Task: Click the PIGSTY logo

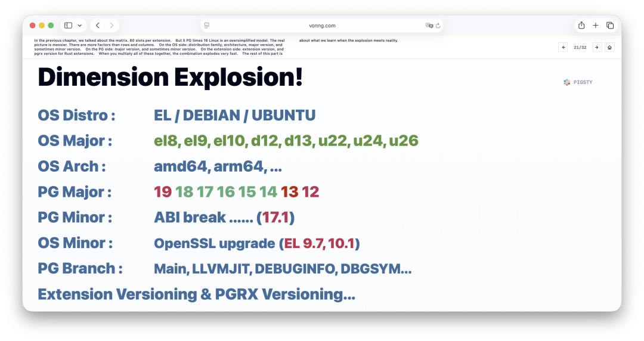Action: click(x=578, y=82)
